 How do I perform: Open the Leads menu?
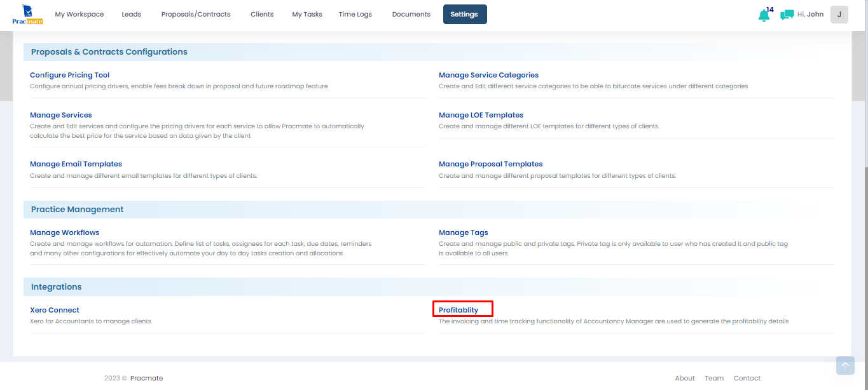(132, 14)
